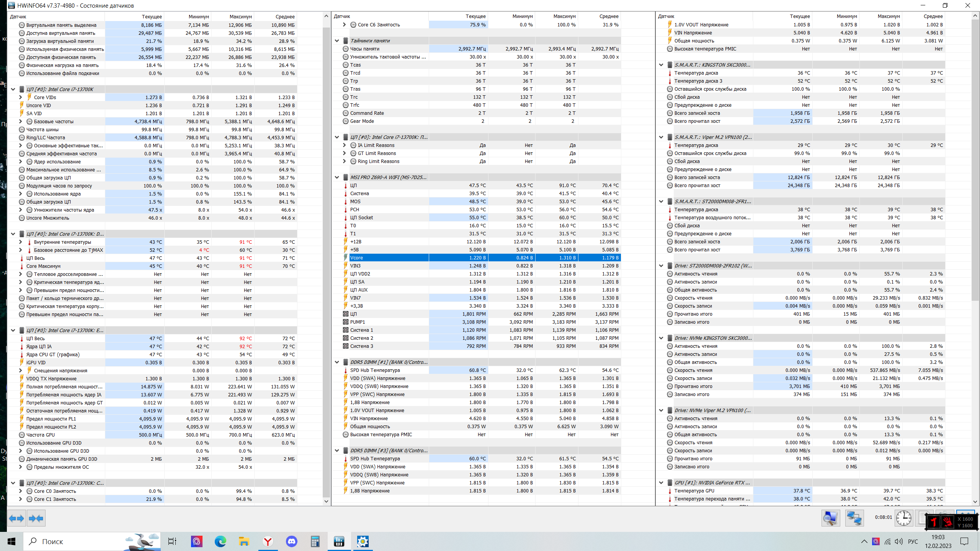Collapse S.M.A.R.T. KINGSTON SKC3000 group
980x551 pixels.
[661, 65]
